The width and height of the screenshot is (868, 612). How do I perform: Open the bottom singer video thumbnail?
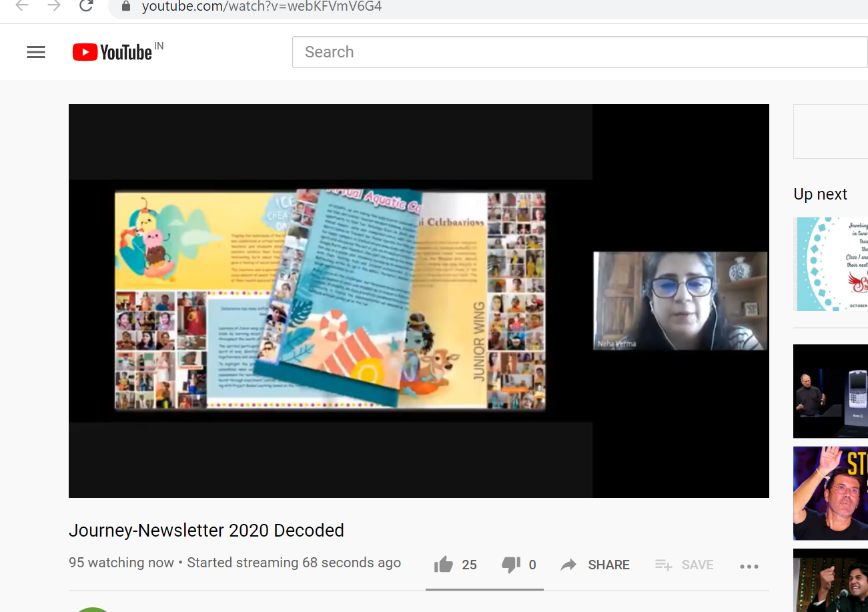tap(831, 580)
